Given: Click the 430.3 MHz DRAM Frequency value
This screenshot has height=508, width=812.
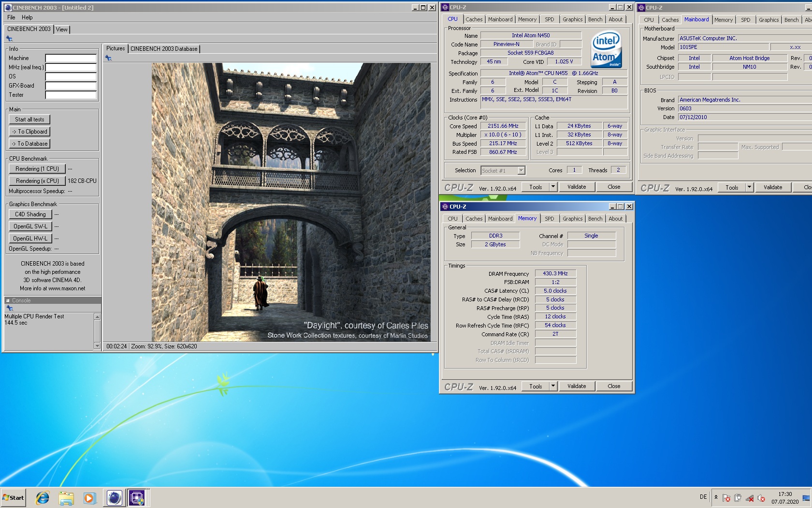Looking at the screenshot, I should tap(555, 273).
